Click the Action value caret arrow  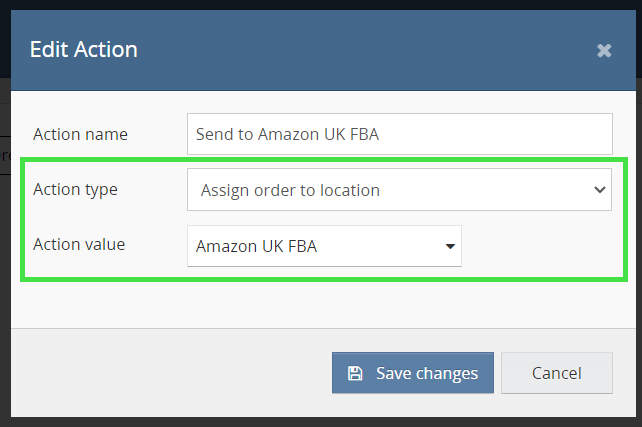coord(450,246)
